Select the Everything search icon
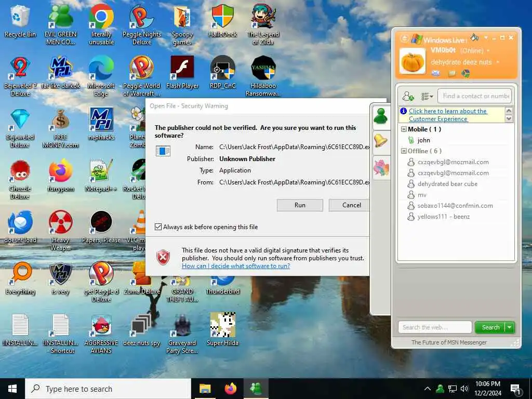532x399 pixels. coord(20,278)
